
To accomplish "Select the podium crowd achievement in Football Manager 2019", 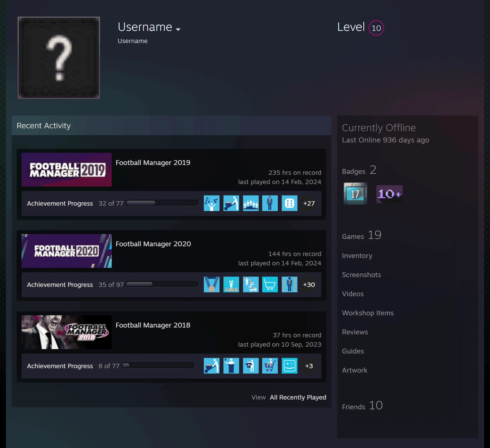I will coord(251,203).
